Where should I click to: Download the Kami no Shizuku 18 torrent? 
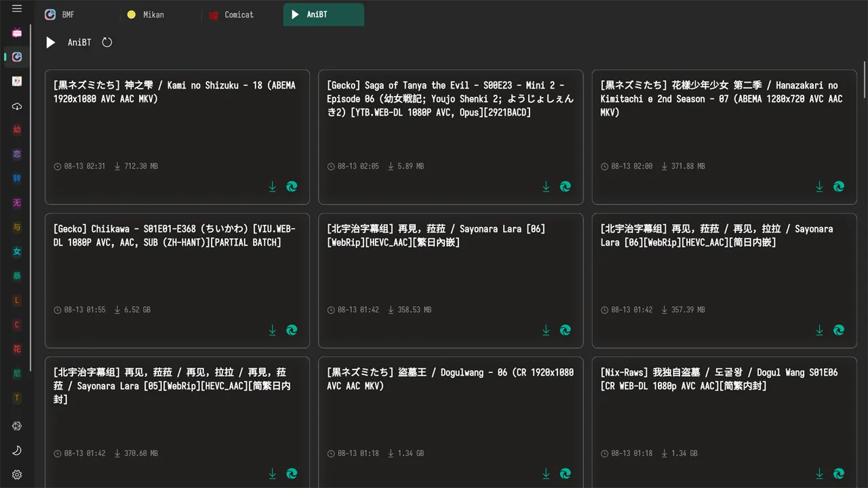coord(273,186)
